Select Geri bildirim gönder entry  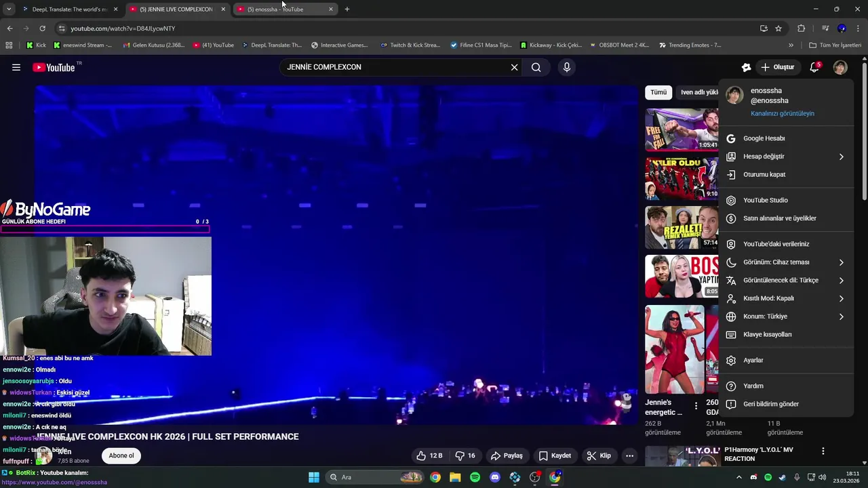tap(785, 404)
